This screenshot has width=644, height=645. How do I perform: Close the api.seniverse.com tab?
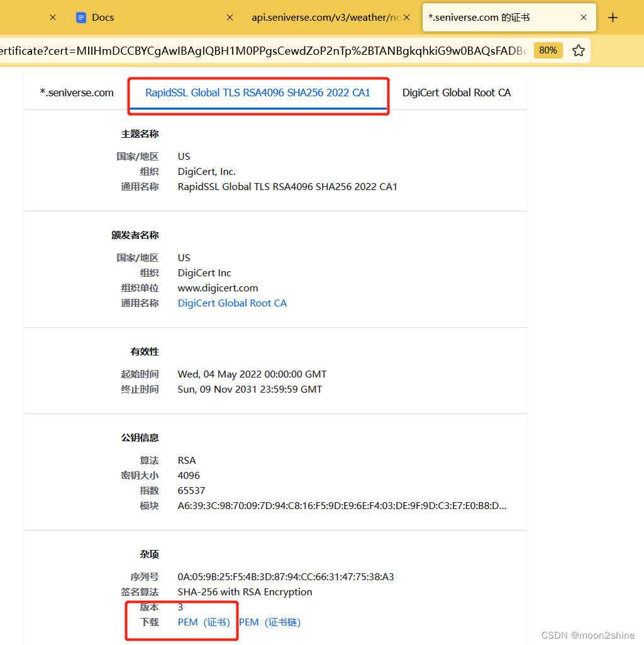tap(406, 17)
